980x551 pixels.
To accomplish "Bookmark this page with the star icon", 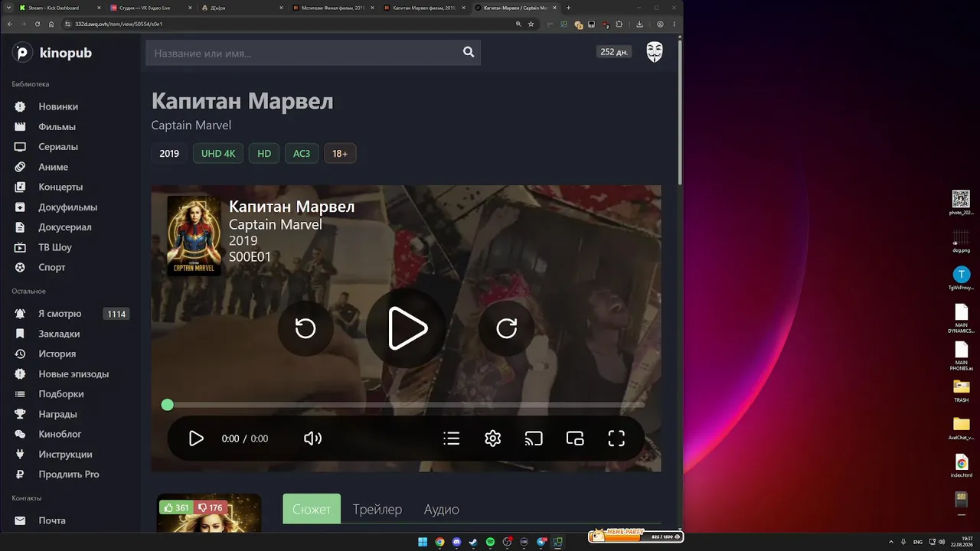I will [531, 24].
